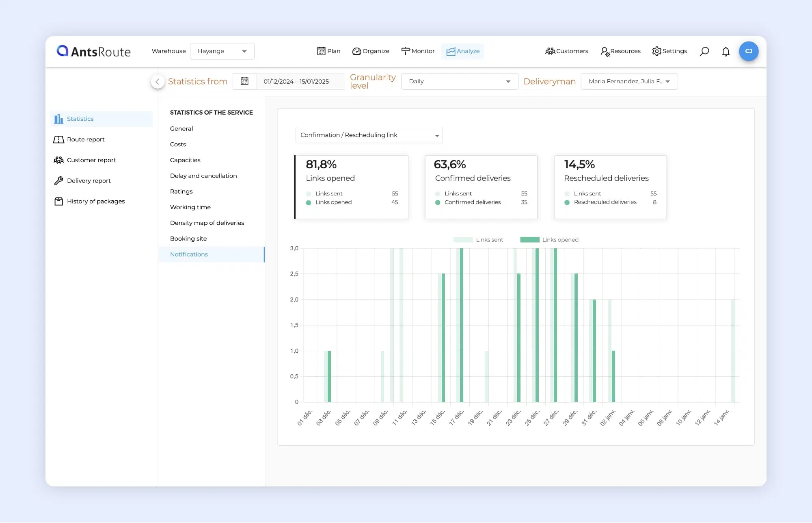Switch to the Monitor tab

[x=418, y=51]
